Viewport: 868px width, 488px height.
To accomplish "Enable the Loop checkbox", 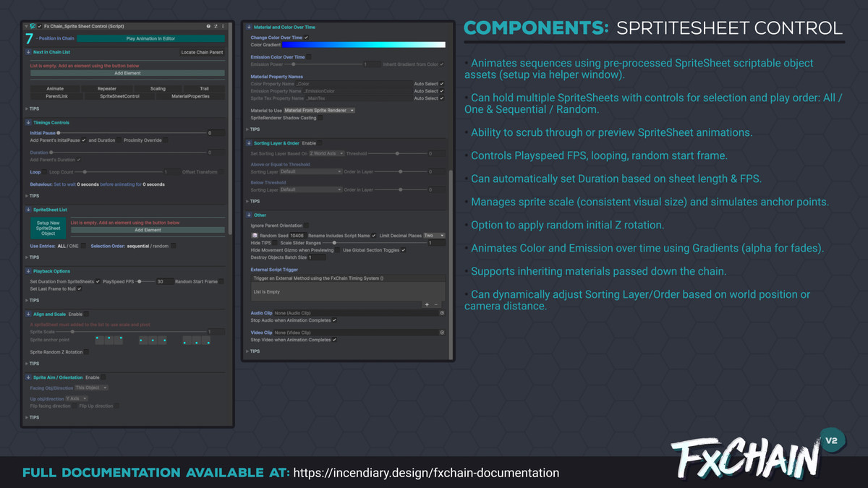I will click(x=45, y=172).
